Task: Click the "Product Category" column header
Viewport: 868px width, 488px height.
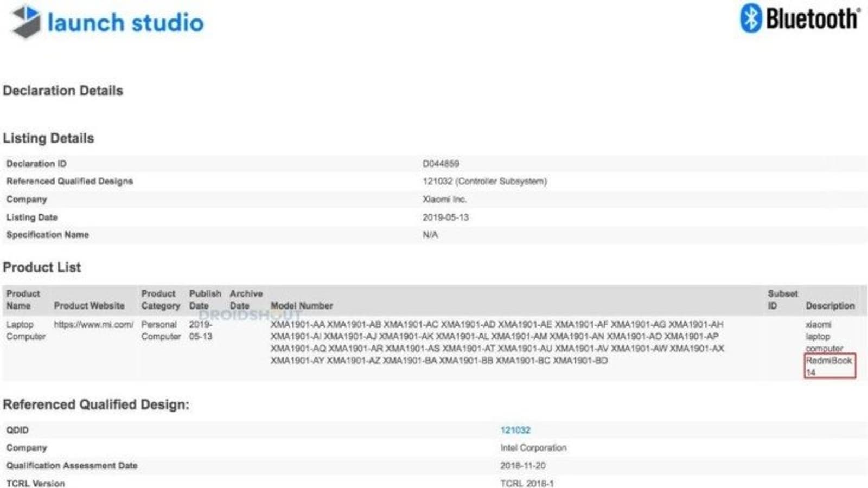Action: [161, 299]
